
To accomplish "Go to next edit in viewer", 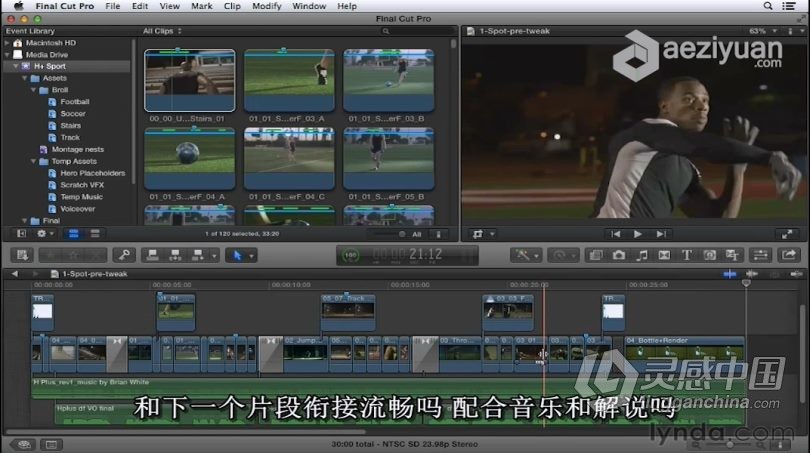I will click(661, 234).
